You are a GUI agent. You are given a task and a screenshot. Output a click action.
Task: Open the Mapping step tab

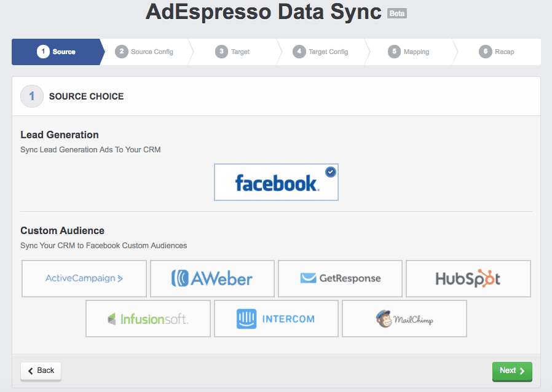[x=409, y=52]
